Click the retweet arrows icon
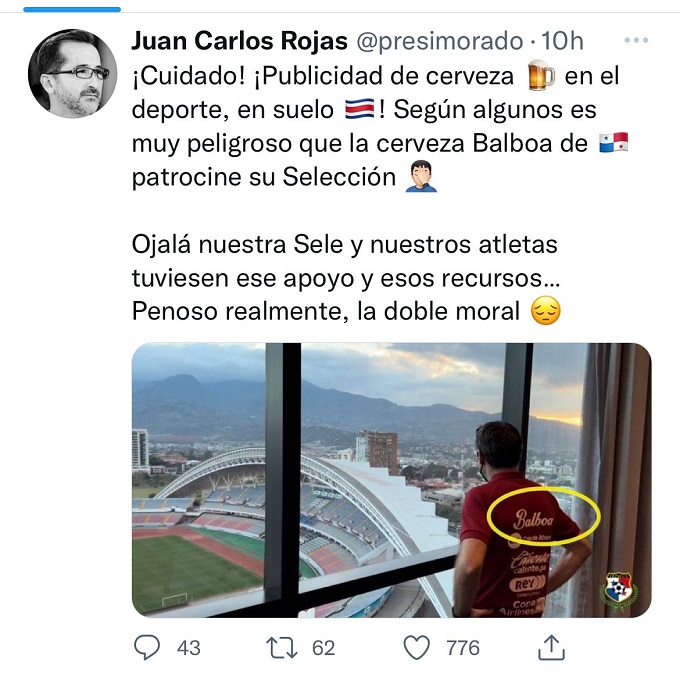 click(282, 648)
